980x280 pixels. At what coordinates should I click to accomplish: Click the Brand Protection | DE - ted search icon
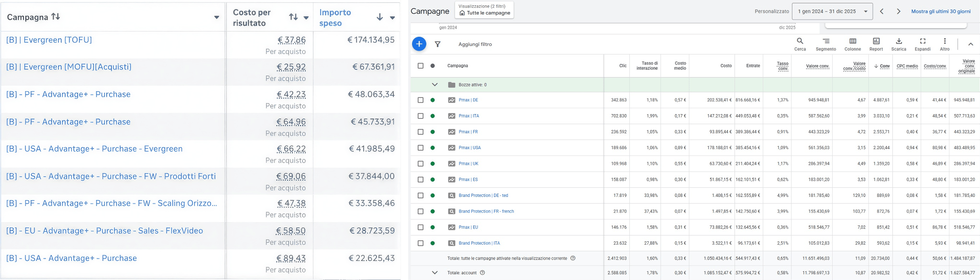(452, 195)
